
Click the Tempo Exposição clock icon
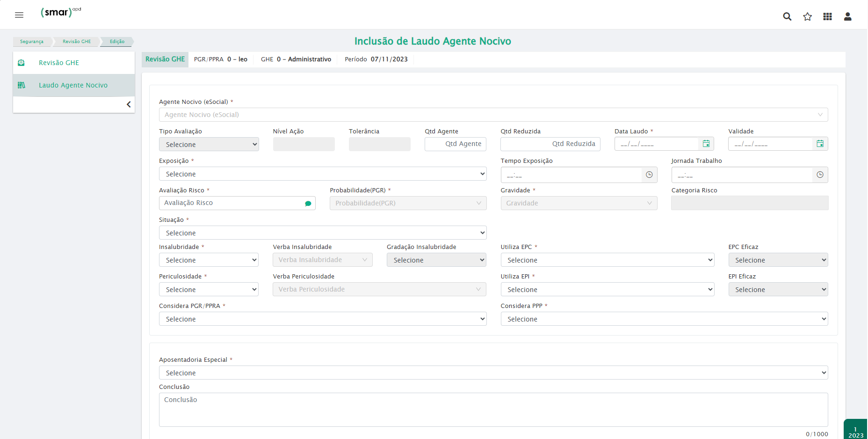pos(649,175)
